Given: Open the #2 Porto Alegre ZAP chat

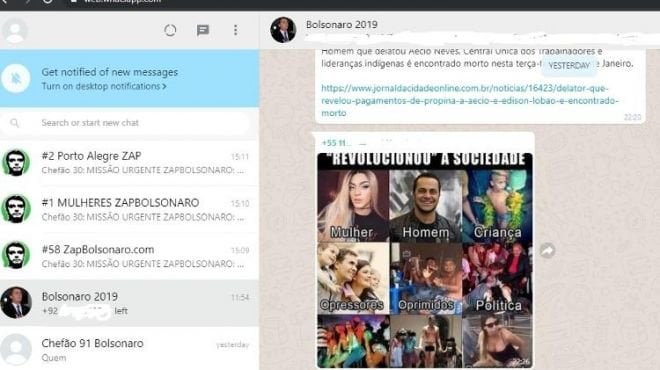Looking at the screenshot, I should point(130,163).
